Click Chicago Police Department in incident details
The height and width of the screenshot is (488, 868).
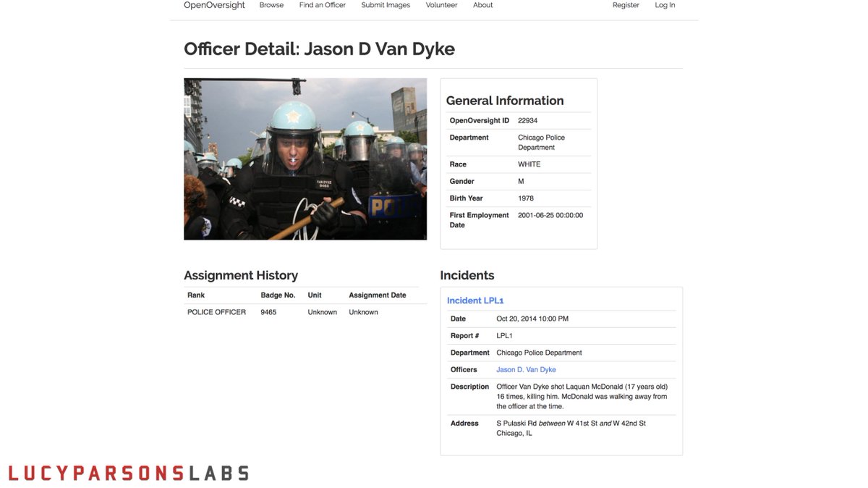coord(539,353)
